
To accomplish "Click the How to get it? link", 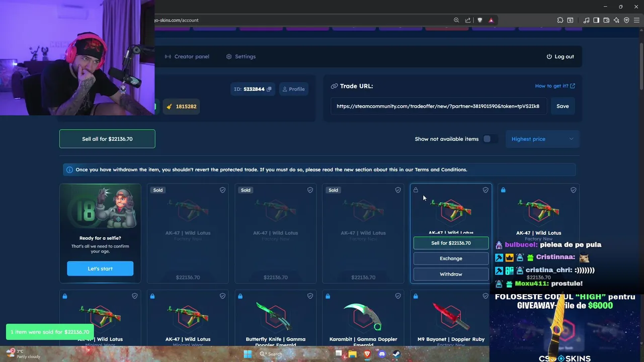I will pos(555,86).
